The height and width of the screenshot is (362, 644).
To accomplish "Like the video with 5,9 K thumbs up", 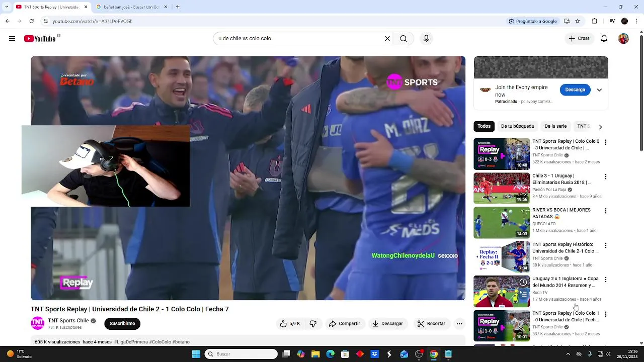I will [290, 324].
